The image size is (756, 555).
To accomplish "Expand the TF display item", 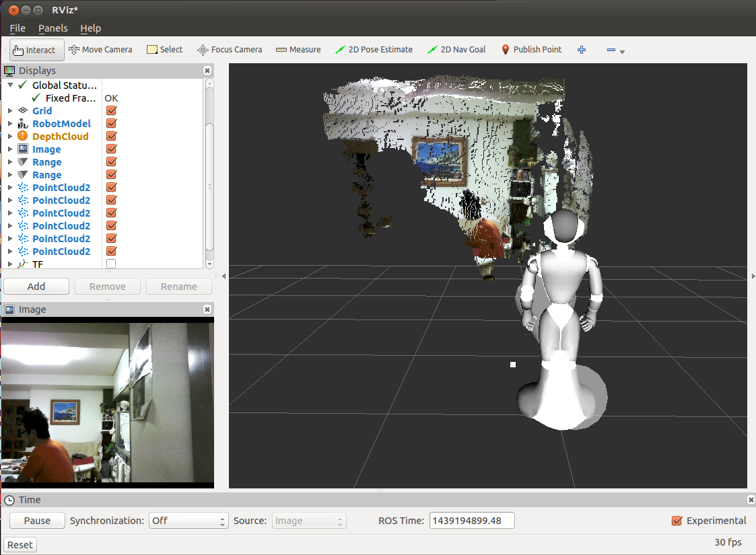I will click(x=10, y=264).
